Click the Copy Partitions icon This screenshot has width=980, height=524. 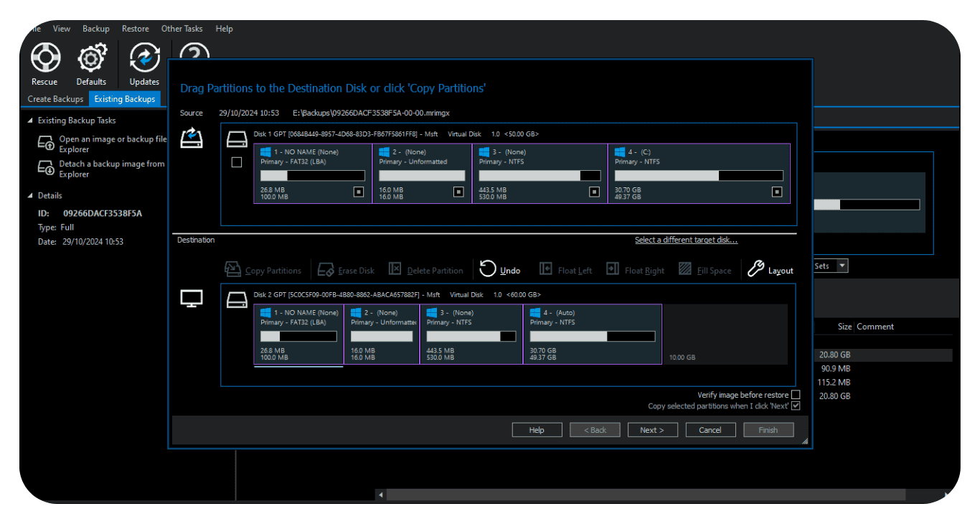[x=232, y=269]
